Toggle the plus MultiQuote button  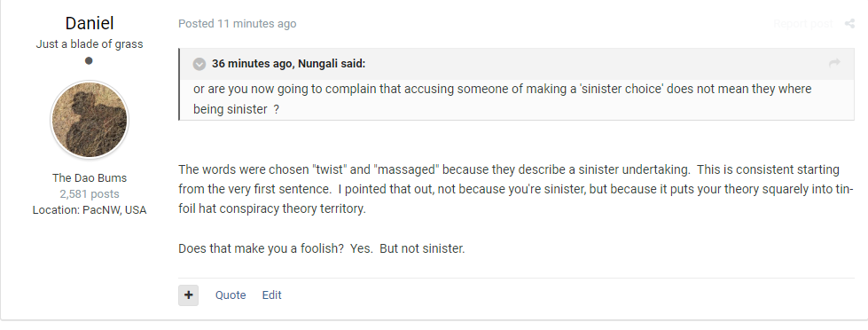coord(188,295)
